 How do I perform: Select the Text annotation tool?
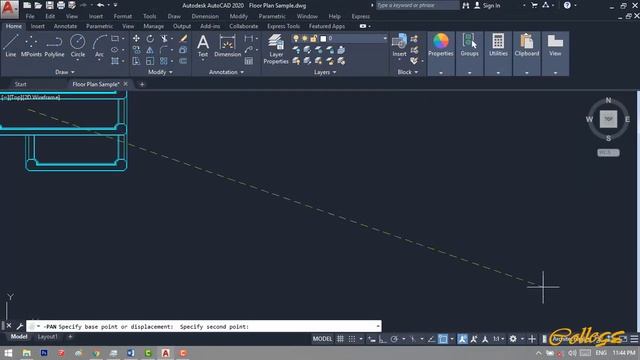203,46
